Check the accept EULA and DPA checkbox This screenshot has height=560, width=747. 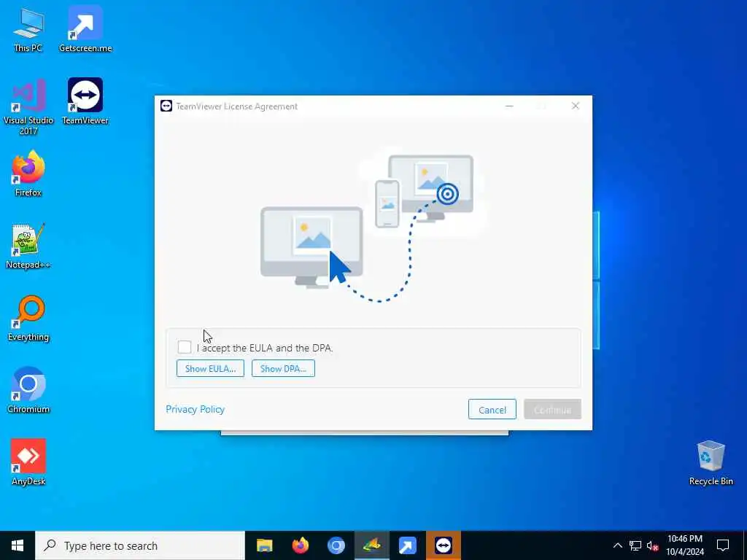tap(185, 347)
